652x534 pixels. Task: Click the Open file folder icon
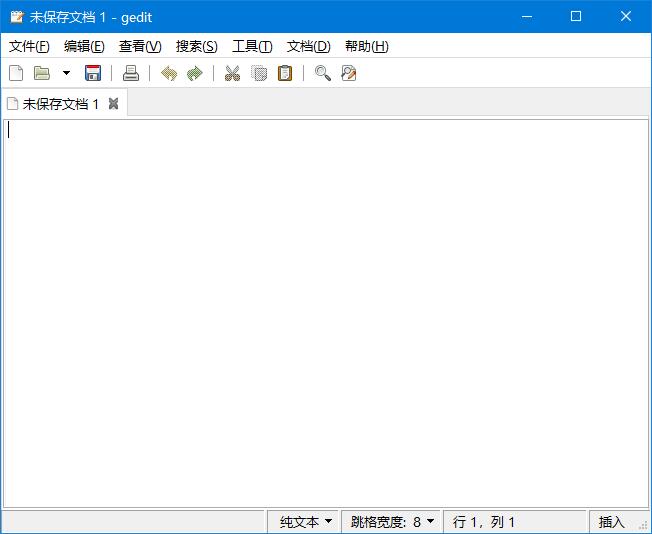pyautogui.click(x=42, y=73)
